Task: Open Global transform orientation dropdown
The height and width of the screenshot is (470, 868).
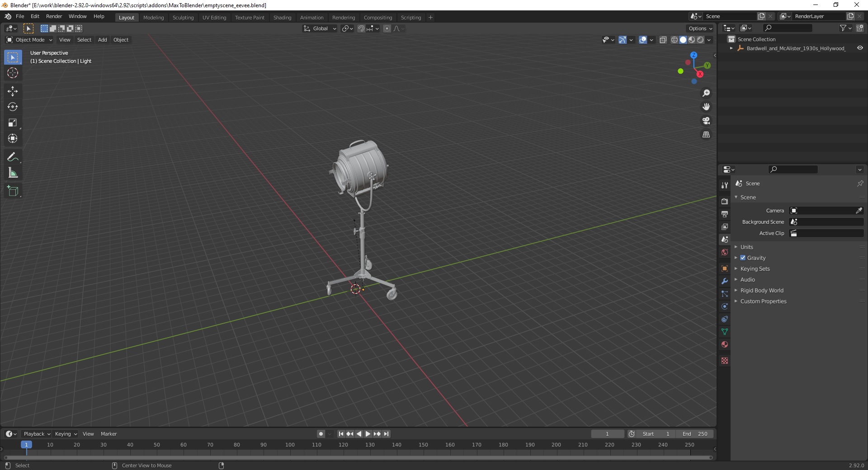Action: (320, 28)
